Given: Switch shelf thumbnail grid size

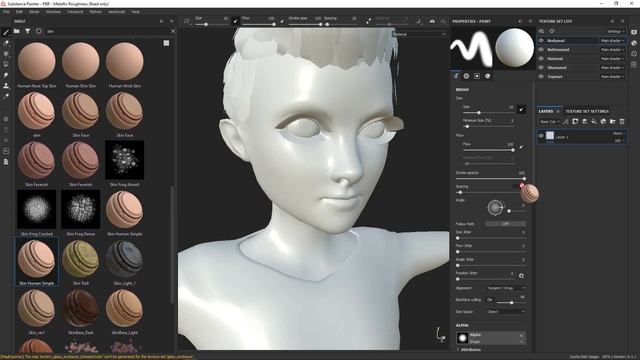Looking at the screenshot, I should pos(166,43).
